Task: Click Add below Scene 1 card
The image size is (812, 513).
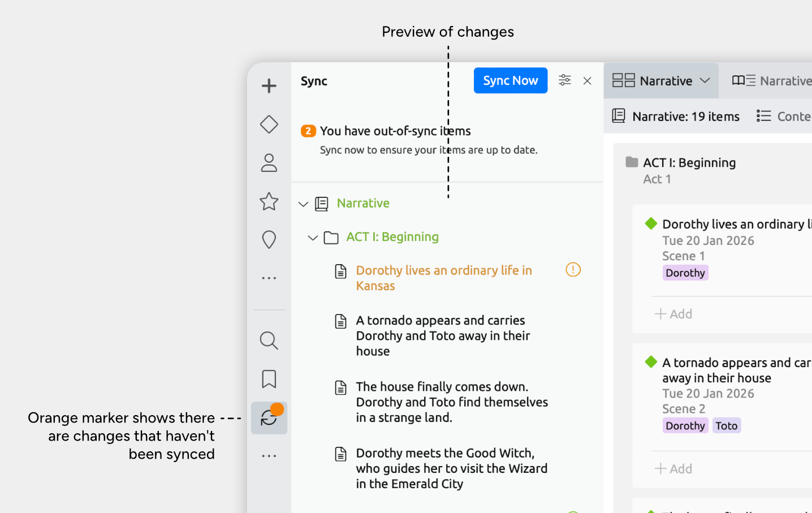Action: (x=673, y=314)
